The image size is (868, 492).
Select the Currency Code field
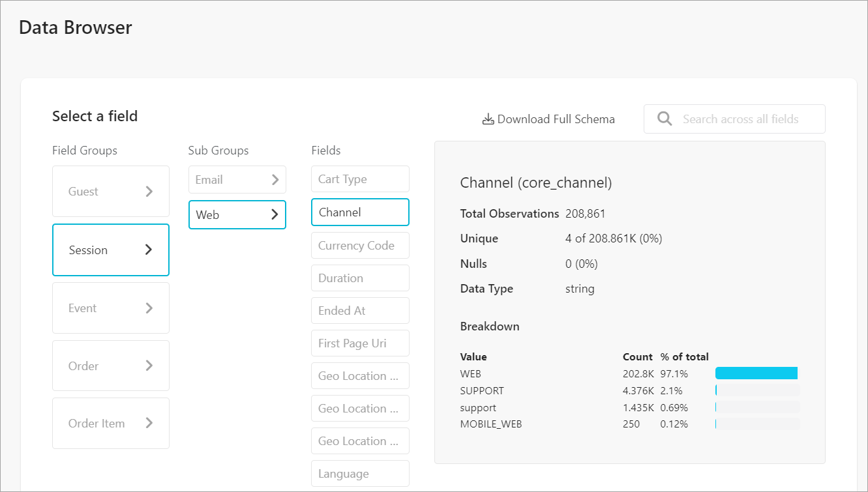(x=360, y=246)
